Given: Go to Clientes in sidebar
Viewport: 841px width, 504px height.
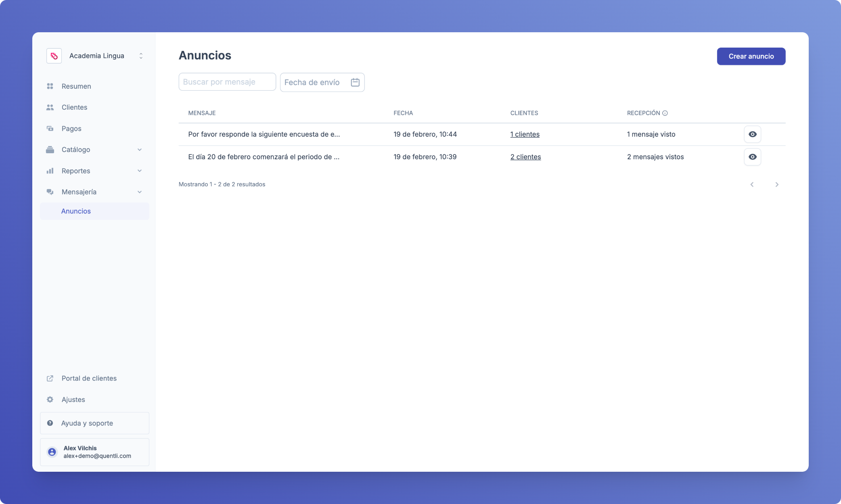Looking at the screenshot, I should click(x=74, y=107).
